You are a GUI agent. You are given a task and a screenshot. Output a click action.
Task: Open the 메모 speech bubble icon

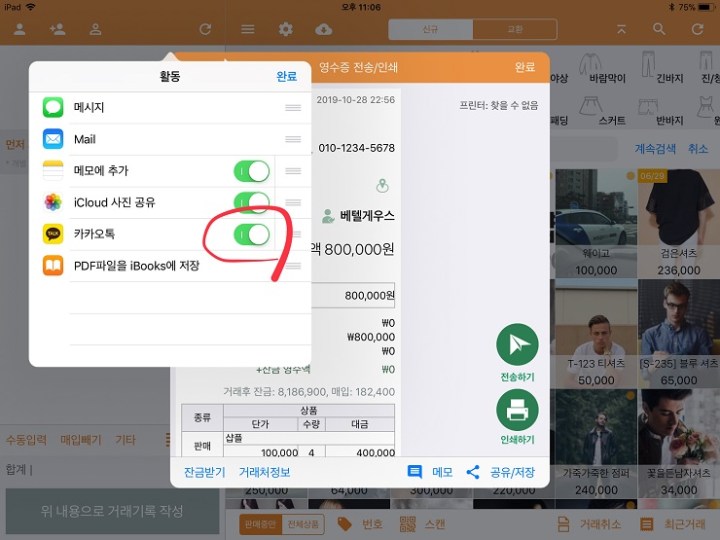(x=415, y=472)
